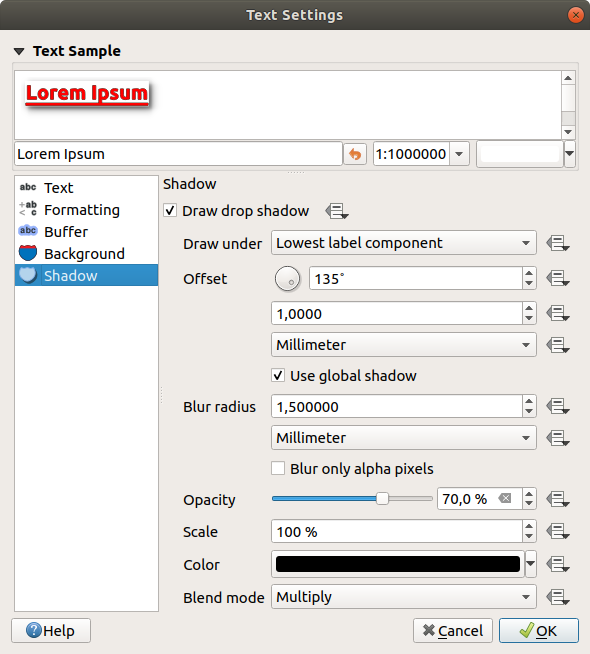Image resolution: width=590 pixels, height=654 pixels.
Task: Enable Blur only alpha pixels
Action: point(278,468)
